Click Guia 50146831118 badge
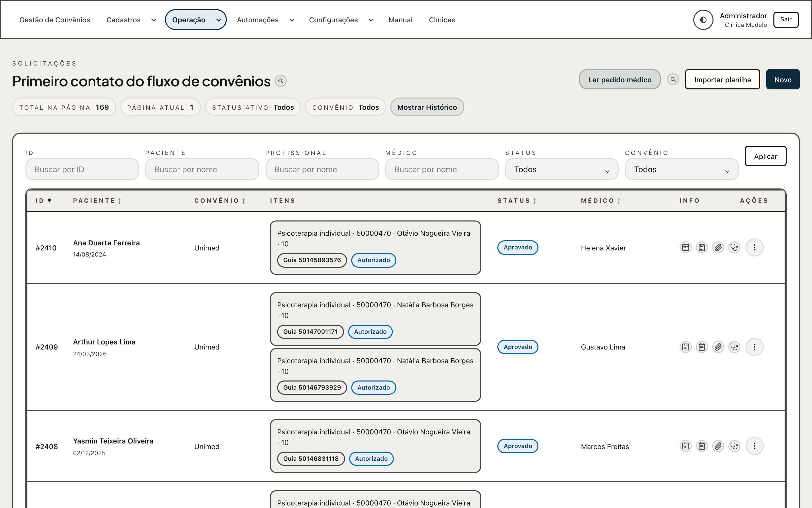The width and height of the screenshot is (812, 508). pyautogui.click(x=311, y=459)
